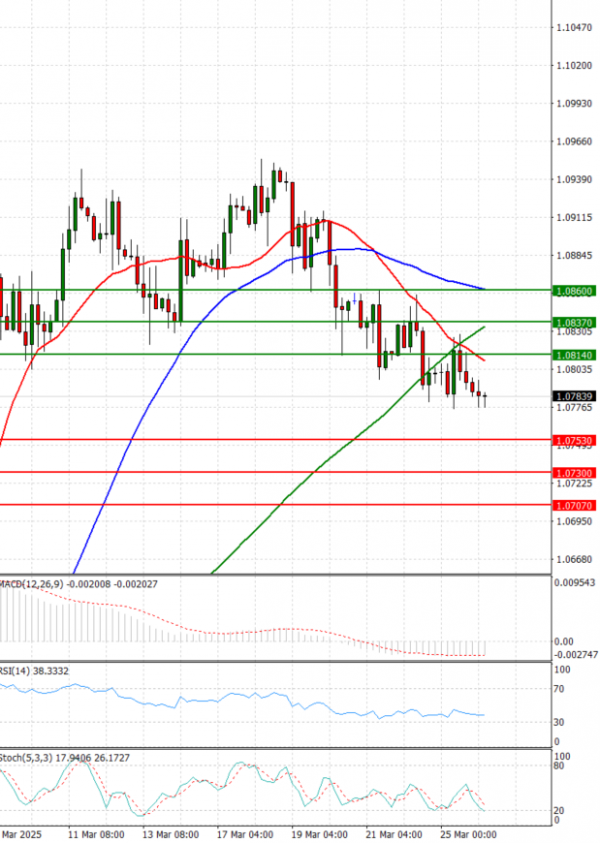Select the red support label 1.07070
Screen dimensions: 600x843
point(574,505)
